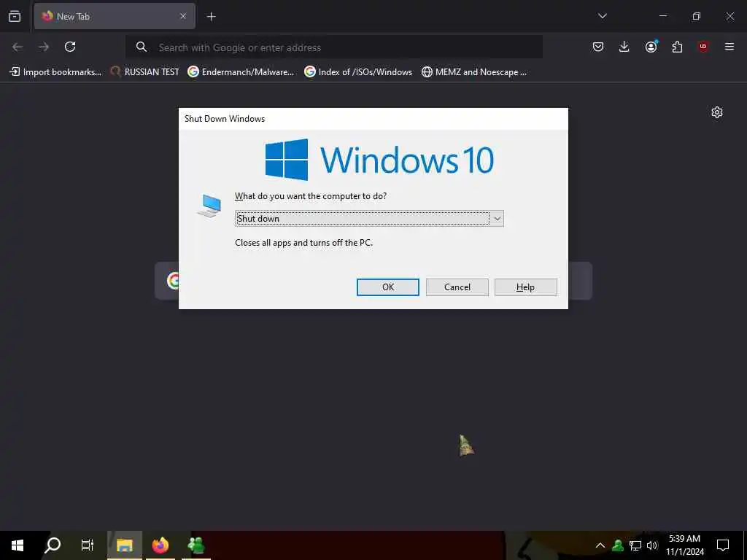Open the Firefox Downloads panel
The height and width of the screenshot is (560, 747).
click(624, 47)
